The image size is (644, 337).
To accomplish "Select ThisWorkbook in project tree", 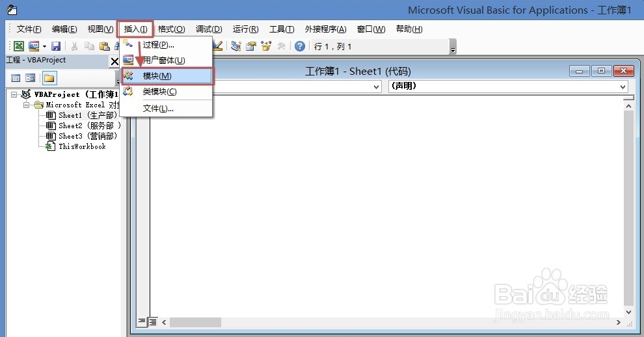I will [x=82, y=147].
